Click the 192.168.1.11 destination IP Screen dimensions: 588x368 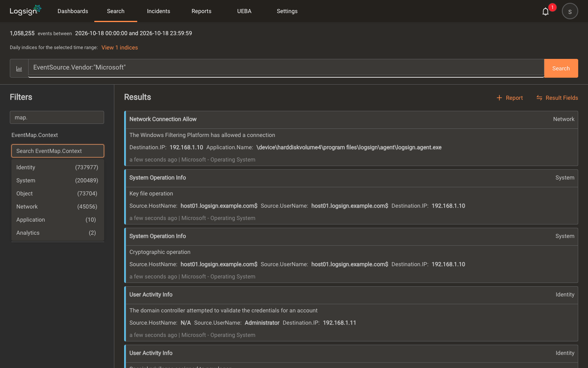click(x=339, y=323)
